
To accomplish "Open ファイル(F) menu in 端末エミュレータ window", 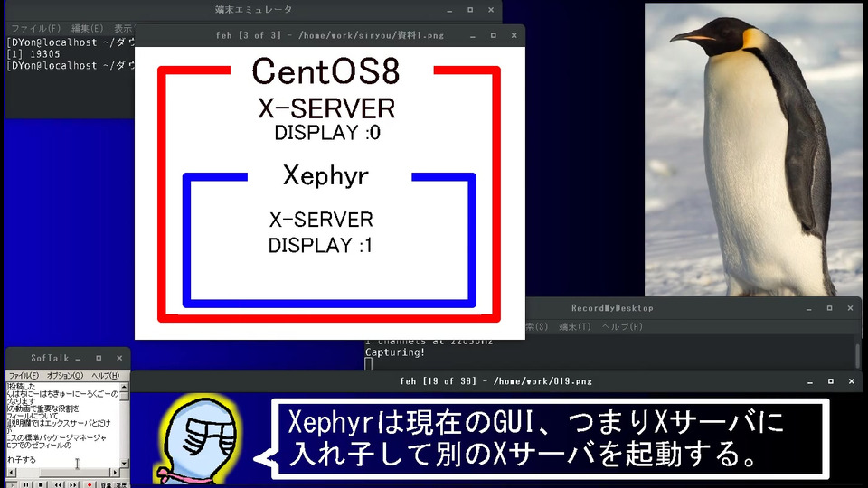I will click(x=35, y=28).
